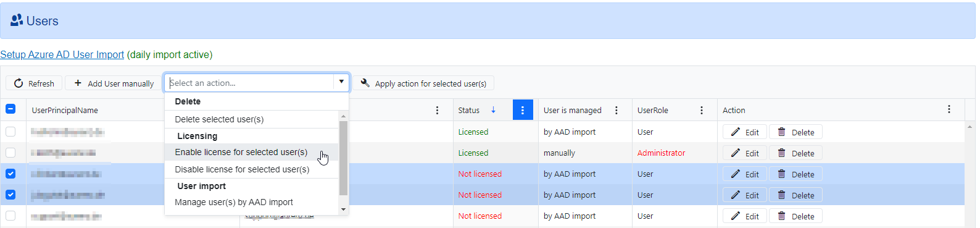Choose Enable license for selected user(s)
The image size is (980, 228).
pos(241,152)
